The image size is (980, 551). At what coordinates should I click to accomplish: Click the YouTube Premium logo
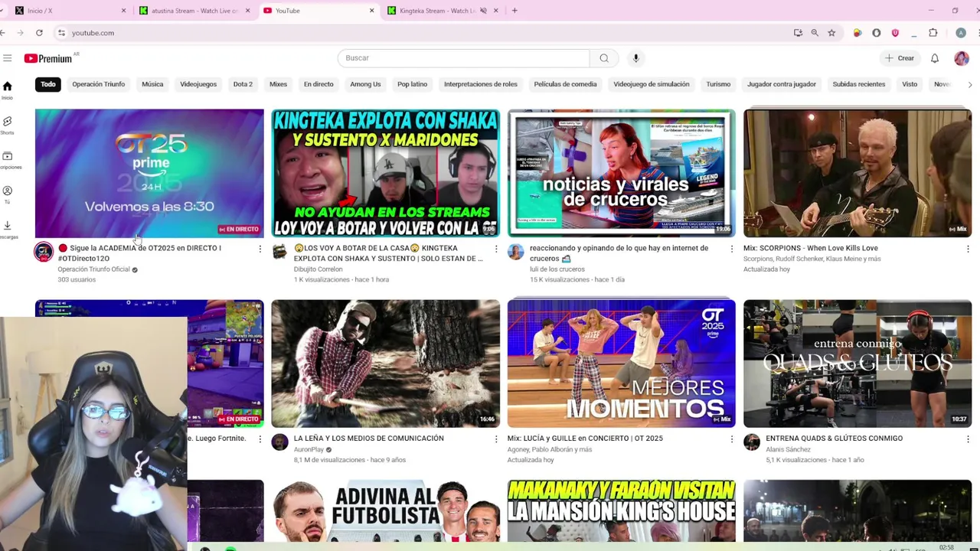[48, 58]
